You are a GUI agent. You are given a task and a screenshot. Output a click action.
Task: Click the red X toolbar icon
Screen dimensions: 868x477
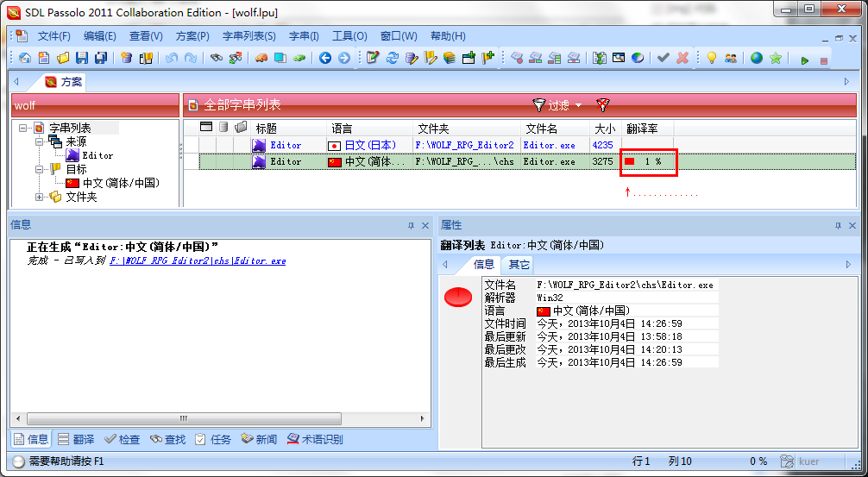click(682, 58)
